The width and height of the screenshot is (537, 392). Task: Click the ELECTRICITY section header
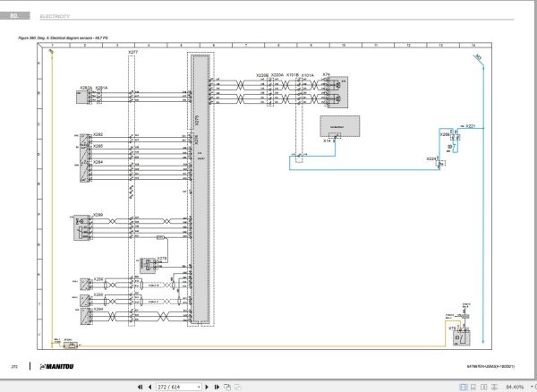coord(55,16)
